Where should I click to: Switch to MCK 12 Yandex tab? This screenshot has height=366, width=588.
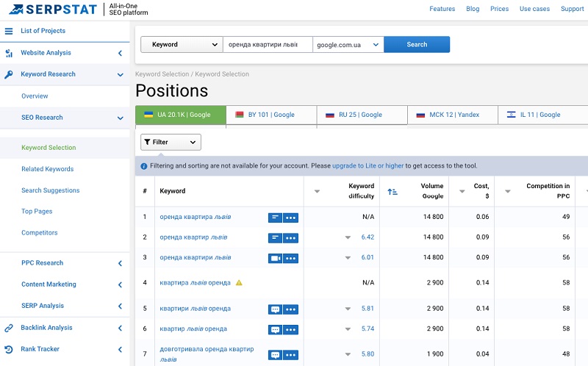pos(453,115)
